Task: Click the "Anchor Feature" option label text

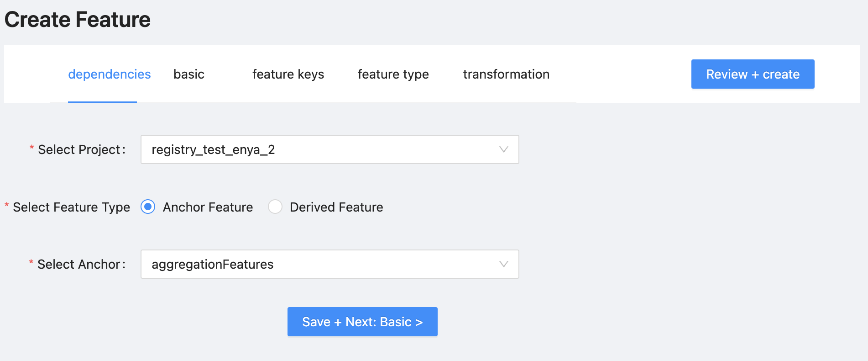Action: (x=208, y=207)
